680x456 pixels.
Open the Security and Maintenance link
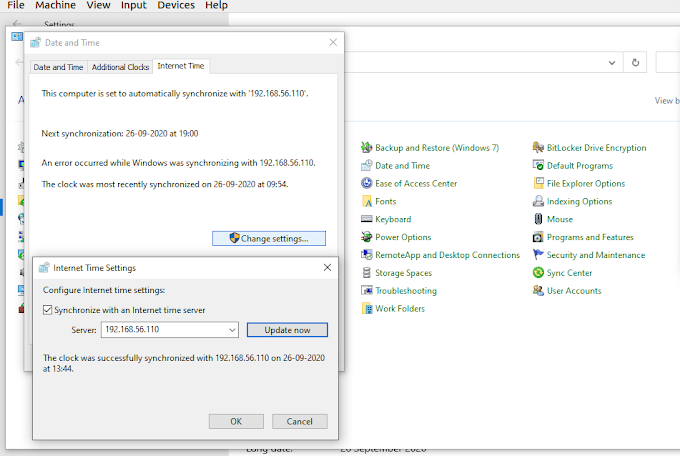coord(596,255)
